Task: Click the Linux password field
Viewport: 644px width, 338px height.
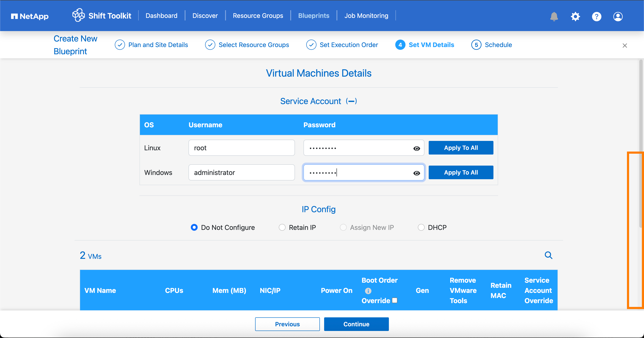Action: [364, 148]
